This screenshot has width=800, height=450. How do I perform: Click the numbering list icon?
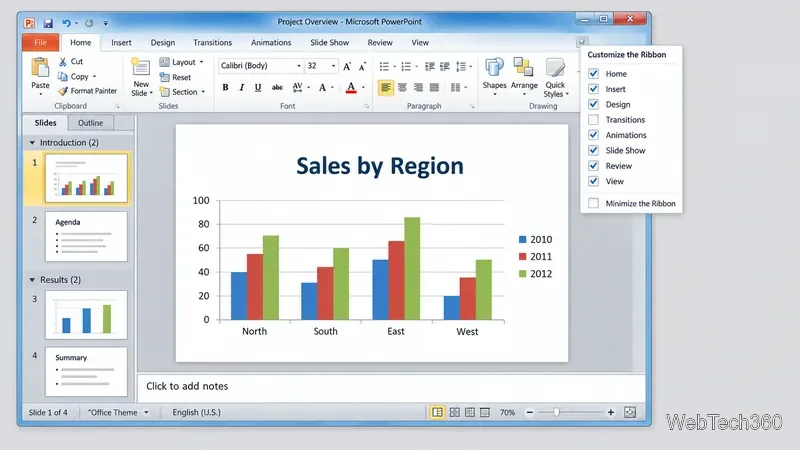[x=406, y=66]
